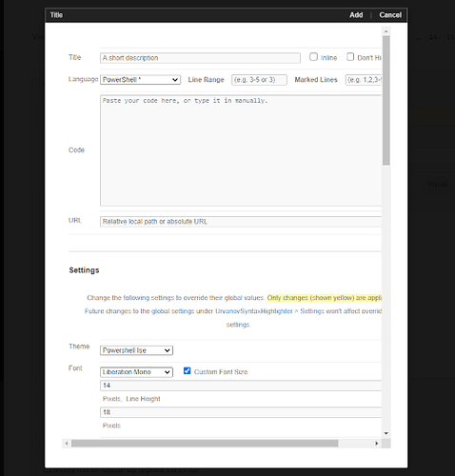Click the horizontal scrollbar thumb

(x=205, y=444)
